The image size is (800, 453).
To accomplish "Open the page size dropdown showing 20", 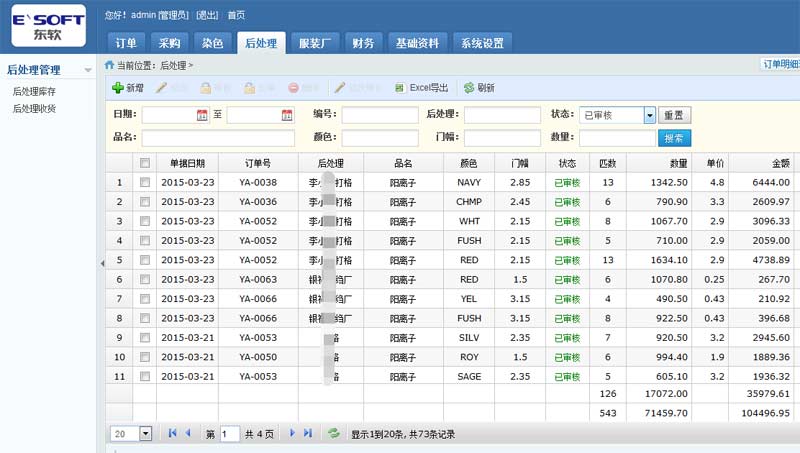I will coord(145,434).
